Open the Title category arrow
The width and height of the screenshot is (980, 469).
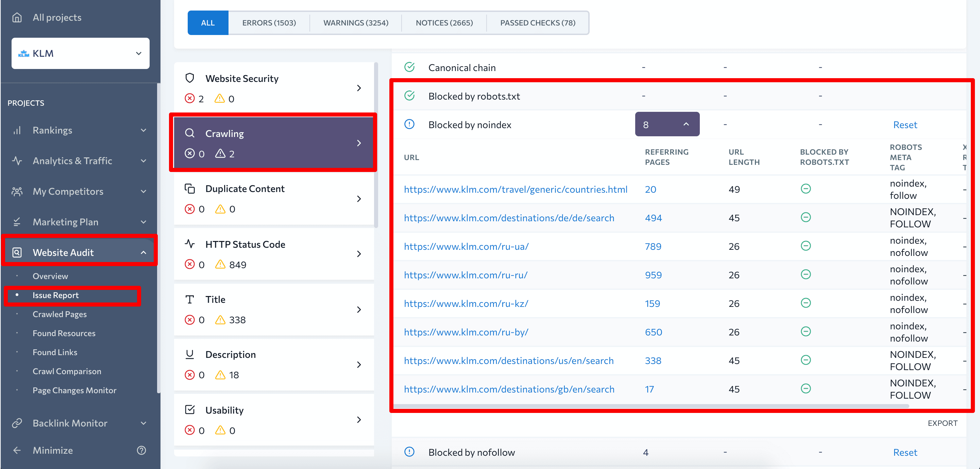(x=359, y=310)
